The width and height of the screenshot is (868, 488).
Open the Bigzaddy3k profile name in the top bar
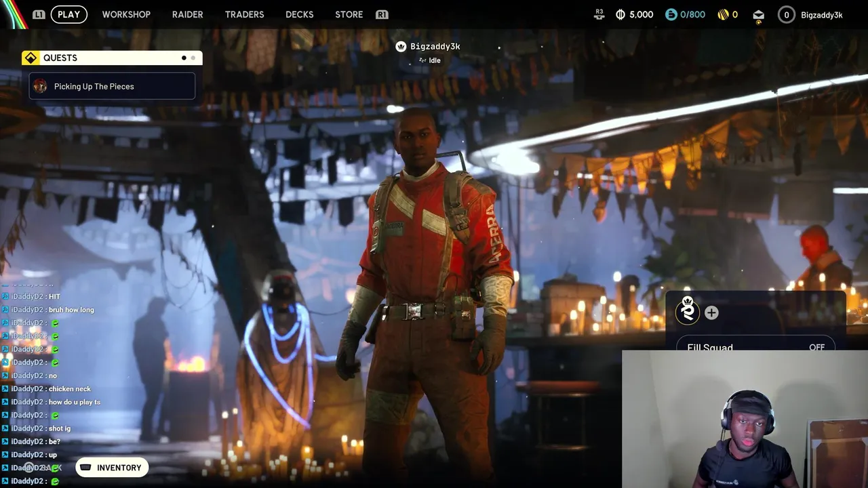(x=821, y=15)
